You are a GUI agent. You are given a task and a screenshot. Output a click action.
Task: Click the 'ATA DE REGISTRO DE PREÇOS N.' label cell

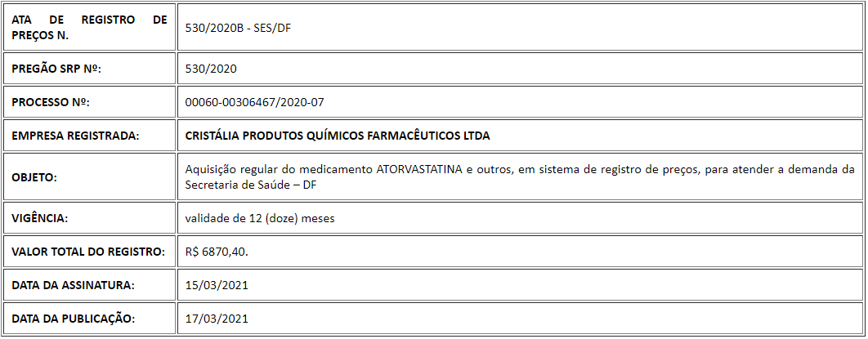(x=89, y=28)
